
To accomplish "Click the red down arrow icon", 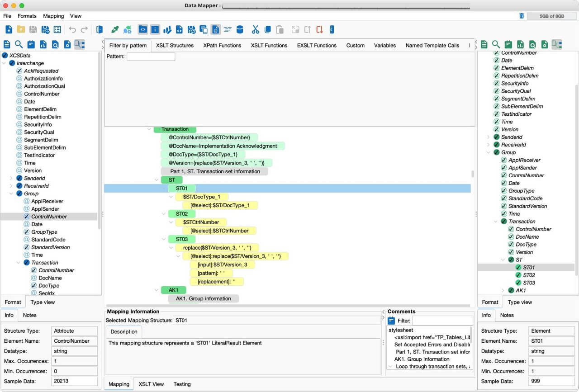I will coord(319,29).
